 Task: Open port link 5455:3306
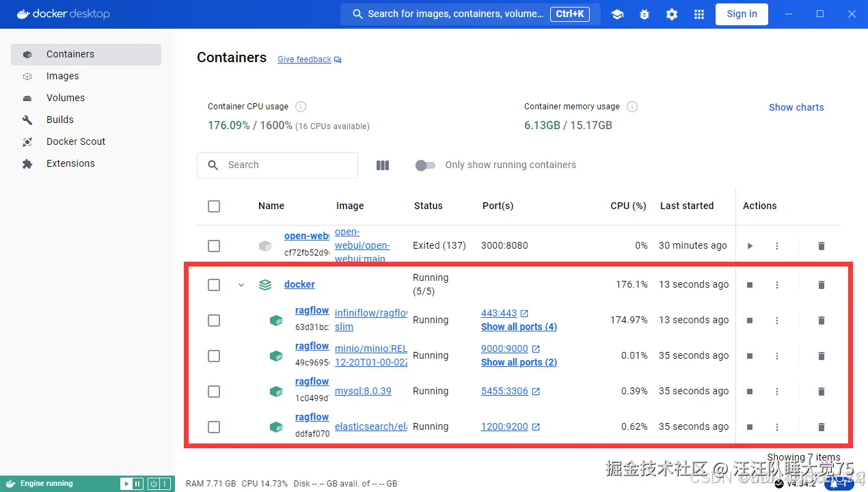pyautogui.click(x=511, y=392)
